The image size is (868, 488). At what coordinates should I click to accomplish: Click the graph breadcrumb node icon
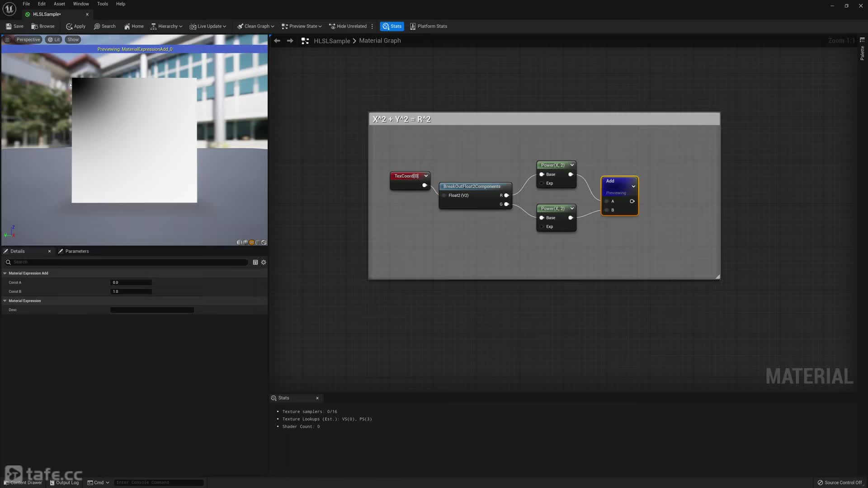(305, 41)
